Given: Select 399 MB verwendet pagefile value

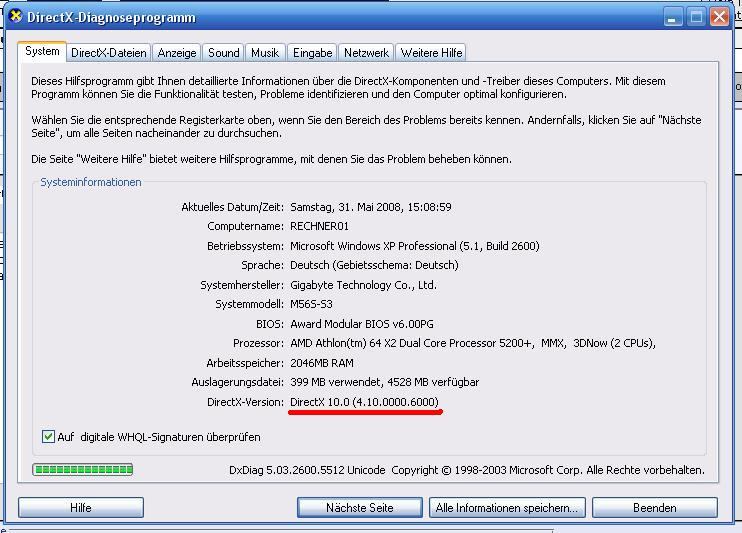Looking at the screenshot, I should click(x=384, y=382).
